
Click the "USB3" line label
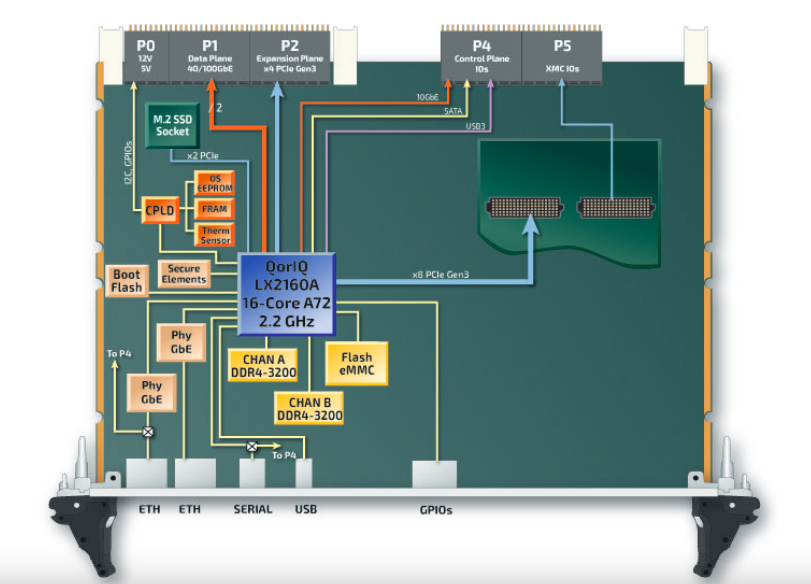pyautogui.click(x=475, y=126)
